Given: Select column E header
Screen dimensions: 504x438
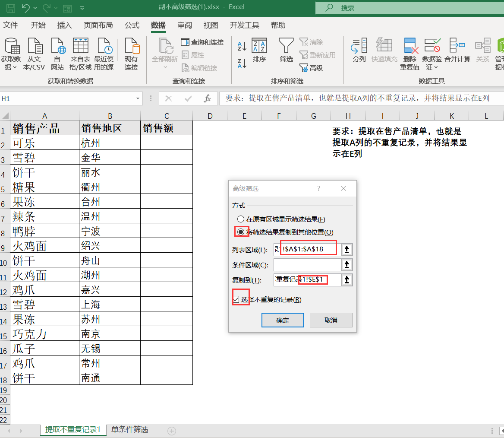Looking at the screenshot, I should (244, 116).
